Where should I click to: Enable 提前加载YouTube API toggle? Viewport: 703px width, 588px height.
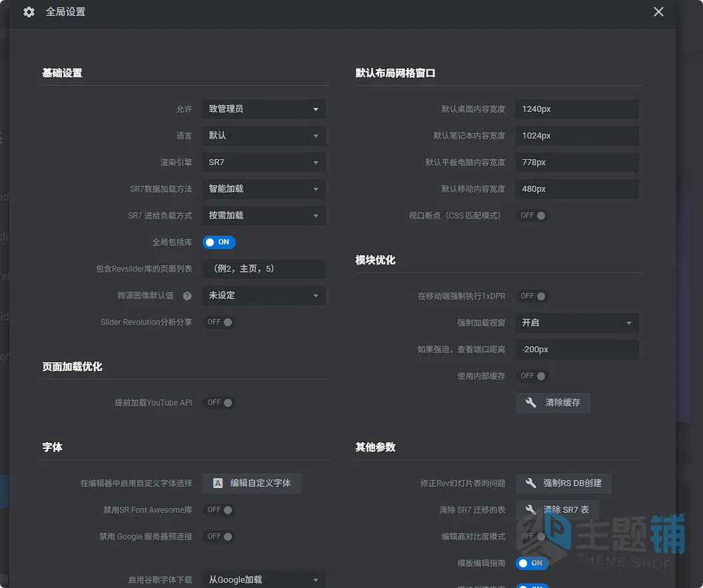219,402
